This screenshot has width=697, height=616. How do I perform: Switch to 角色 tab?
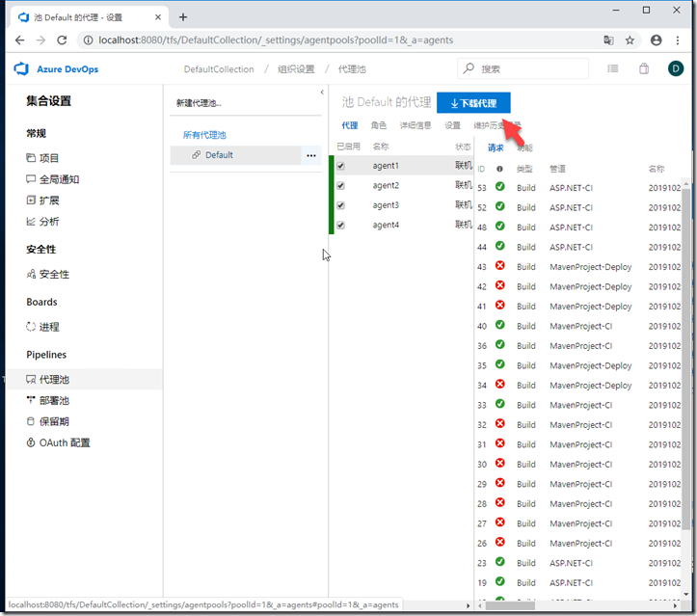pos(379,125)
